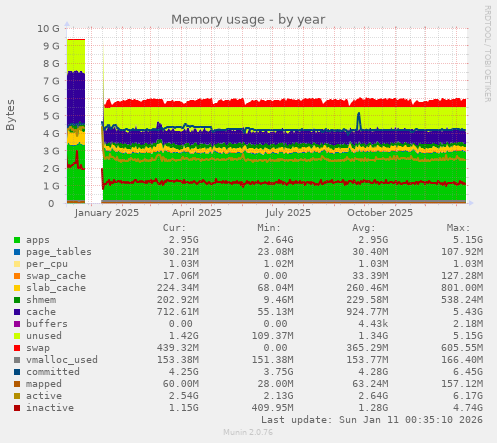Click the 'page_tables' legend label

(x=59, y=252)
